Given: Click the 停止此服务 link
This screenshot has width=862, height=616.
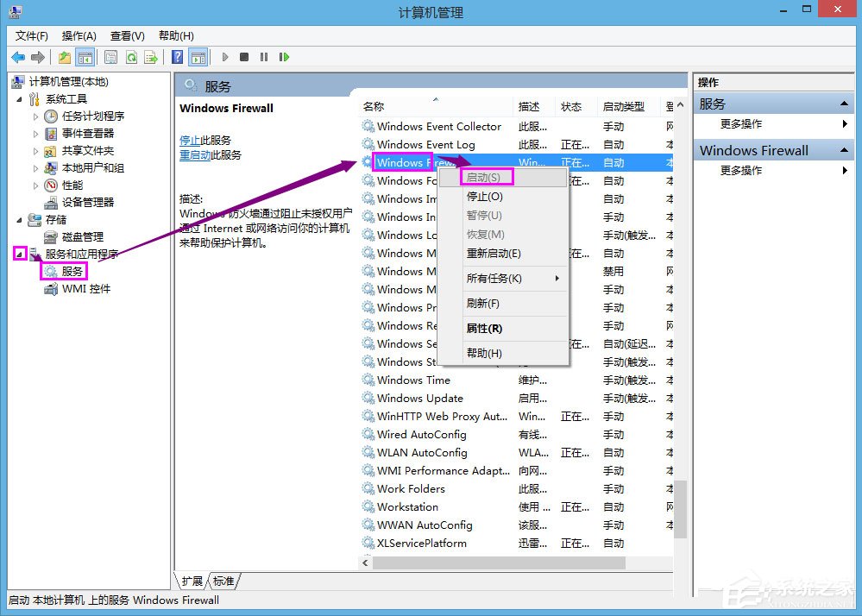Looking at the screenshot, I should pyautogui.click(x=189, y=141).
